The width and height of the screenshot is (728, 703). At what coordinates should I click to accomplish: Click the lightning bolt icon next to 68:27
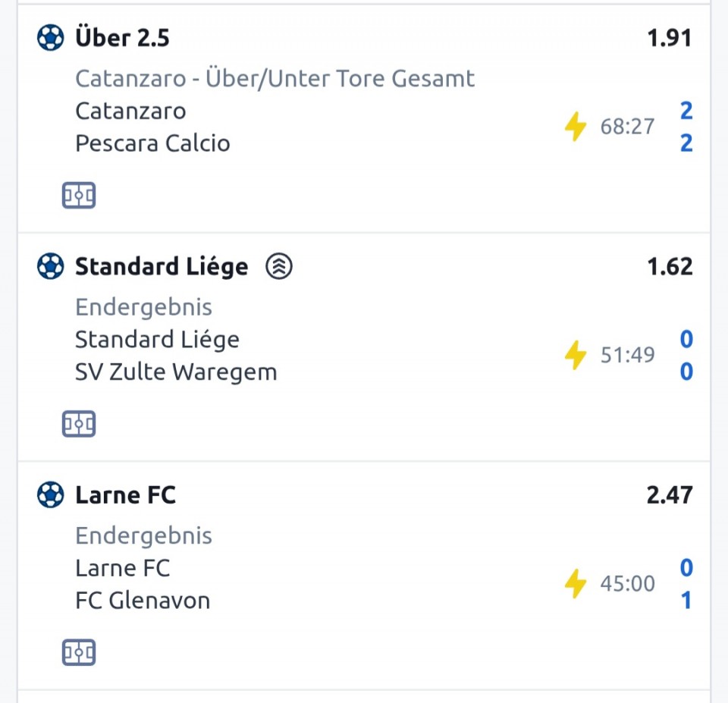point(576,127)
